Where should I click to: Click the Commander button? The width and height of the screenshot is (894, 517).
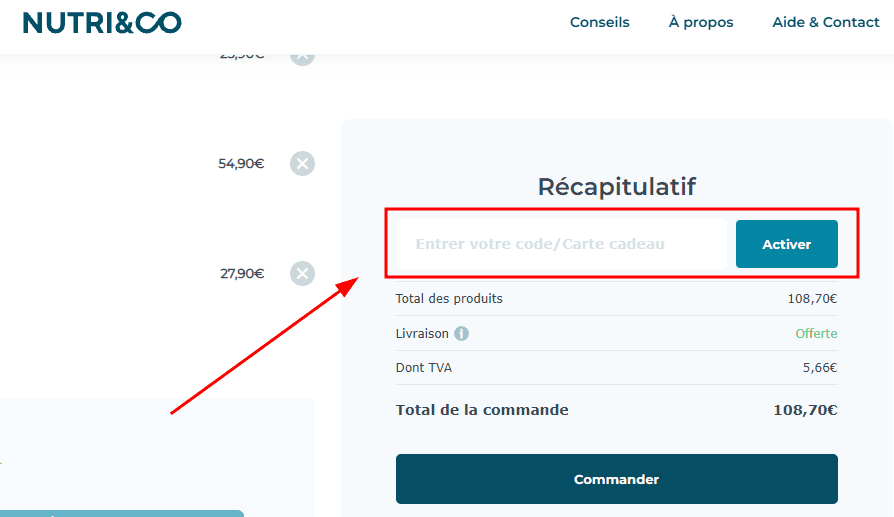616,479
